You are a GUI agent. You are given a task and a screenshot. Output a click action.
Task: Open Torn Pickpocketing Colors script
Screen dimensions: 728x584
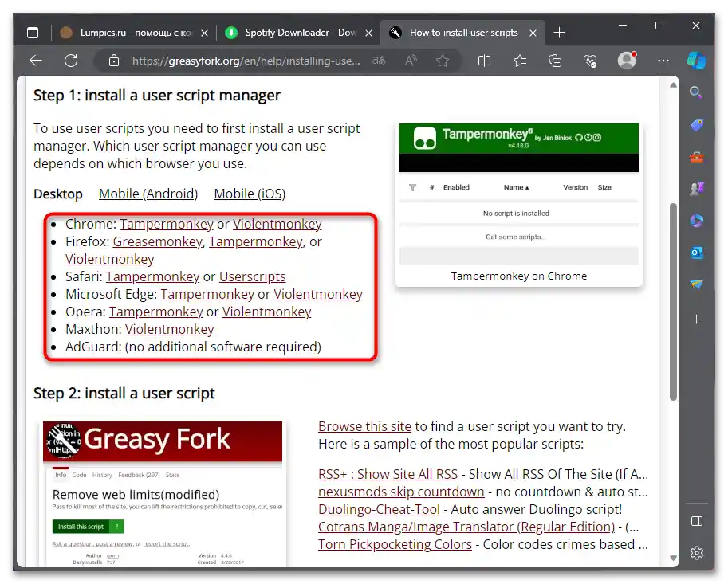coord(395,545)
